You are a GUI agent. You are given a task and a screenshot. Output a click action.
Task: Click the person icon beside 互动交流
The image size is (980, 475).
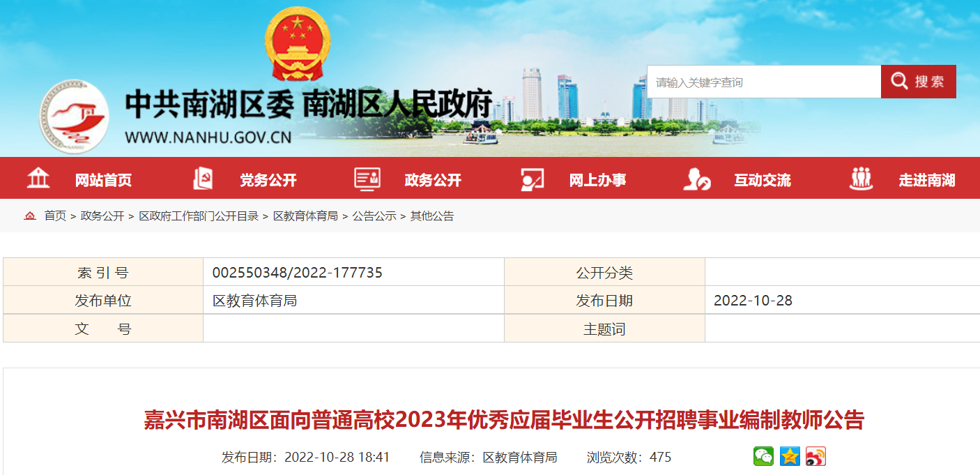click(x=697, y=179)
